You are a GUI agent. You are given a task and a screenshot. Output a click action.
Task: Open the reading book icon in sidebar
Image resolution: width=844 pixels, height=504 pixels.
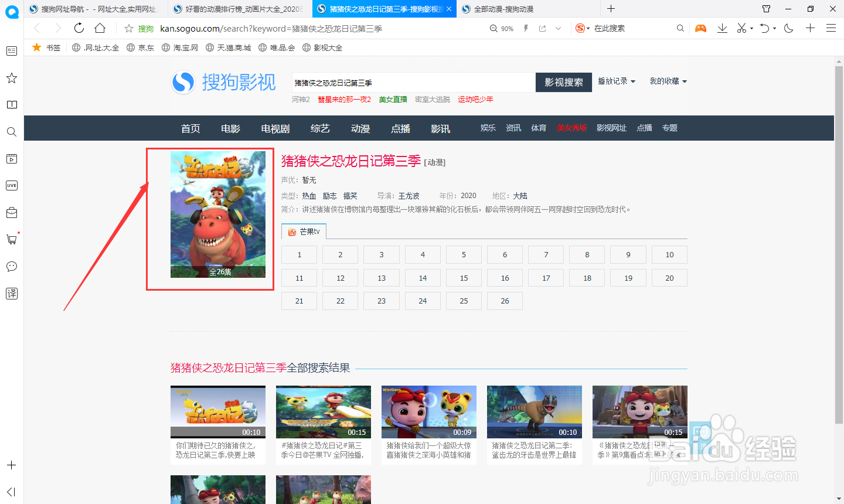coord(12,105)
